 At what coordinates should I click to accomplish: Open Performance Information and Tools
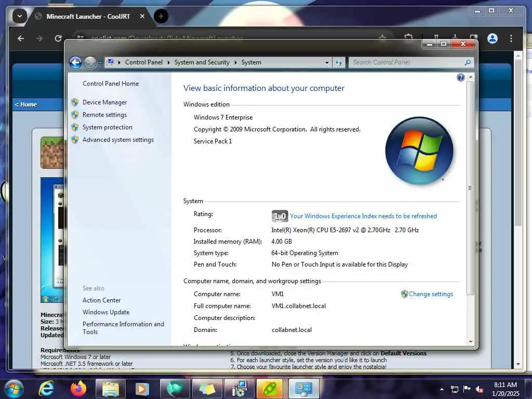pos(123,328)
